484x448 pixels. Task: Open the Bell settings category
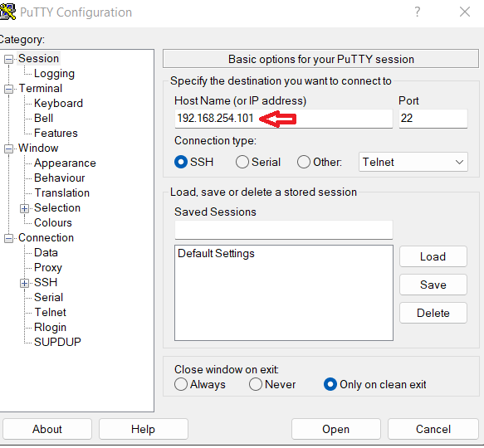[43, 118]
